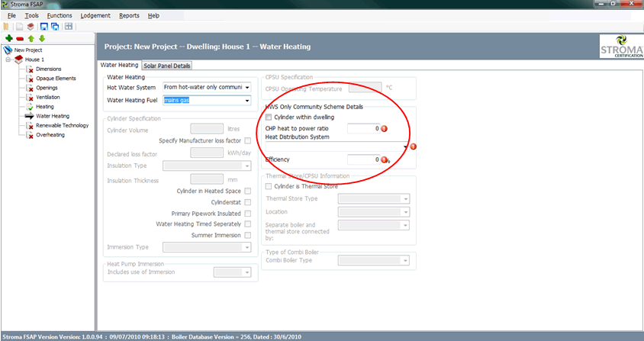Open the thermal store Location dropdown
Viewport: 644px width, 341px height.
click(374, 212)
